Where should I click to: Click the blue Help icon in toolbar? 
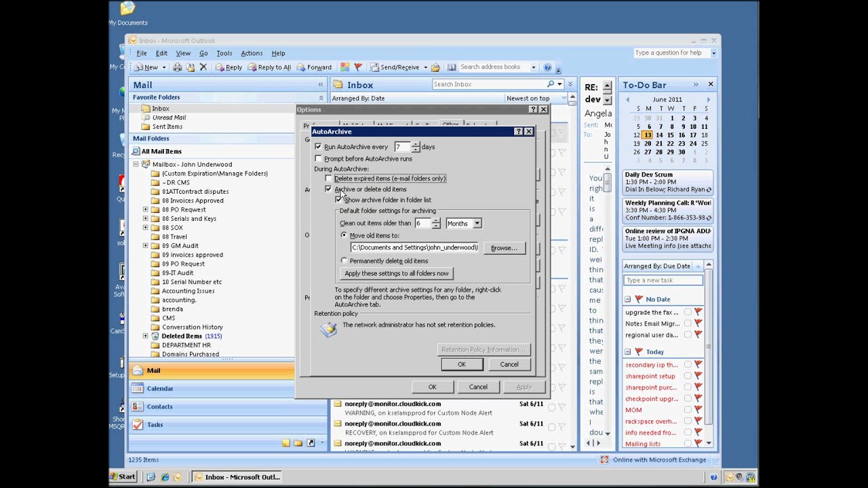click(547, 67)
